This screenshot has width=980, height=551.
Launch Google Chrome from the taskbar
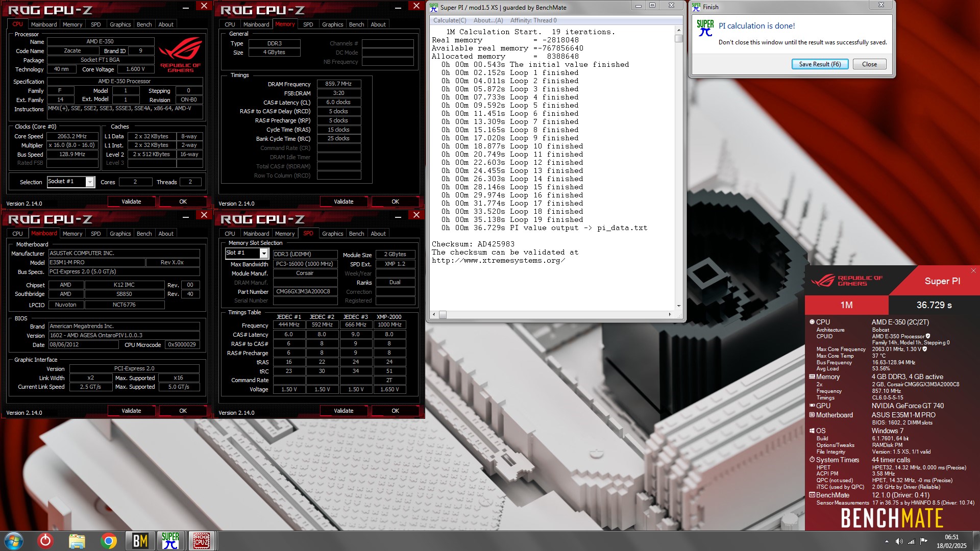tap(108, 541)
